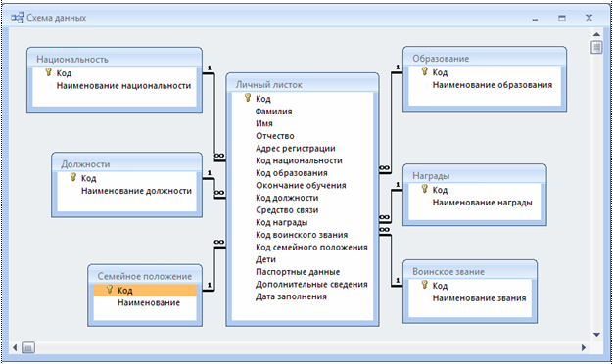Screen dimensions: 613x364
Task: Click key icon in Воинское звание table
Action: pos(425,285)
